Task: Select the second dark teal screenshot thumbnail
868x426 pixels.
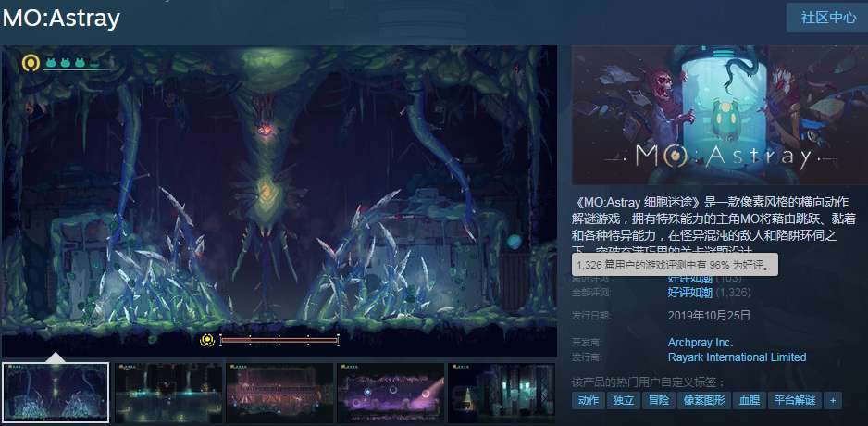Action: (x=167, y=393)
